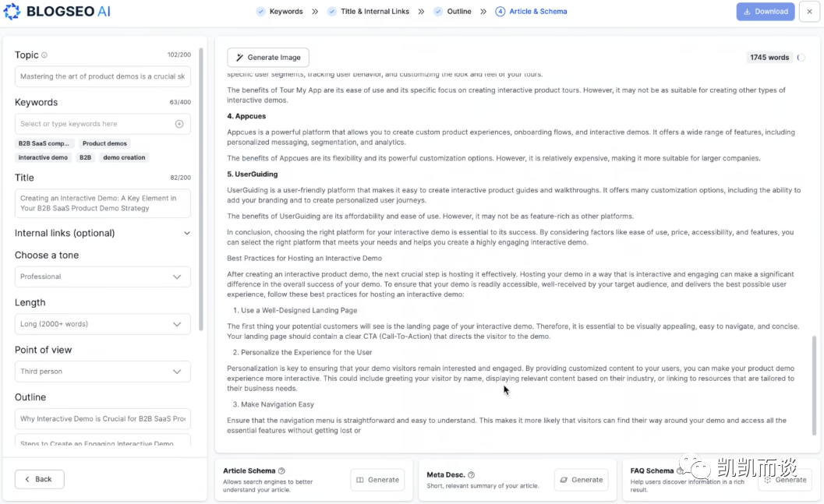The width and height of the screenshot is (824, 504).
Task: Open the Keywords step
Action: [286, 12]
